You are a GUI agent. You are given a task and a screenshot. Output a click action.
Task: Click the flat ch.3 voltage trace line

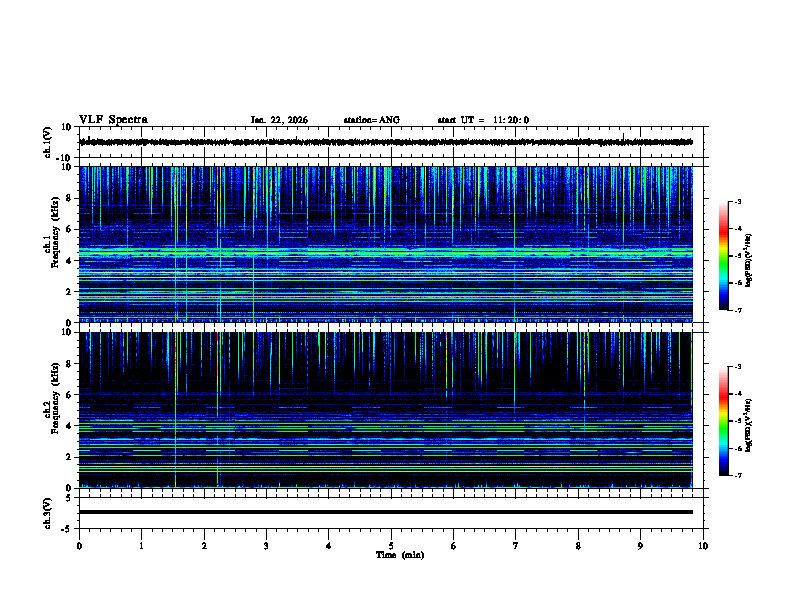coord(385,512)
